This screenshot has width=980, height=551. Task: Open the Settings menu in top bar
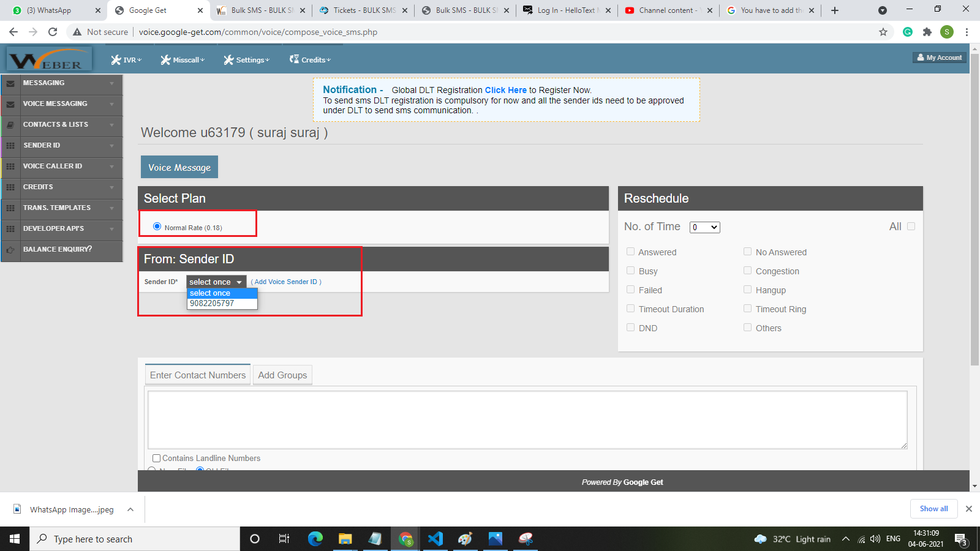click(246, 60)
